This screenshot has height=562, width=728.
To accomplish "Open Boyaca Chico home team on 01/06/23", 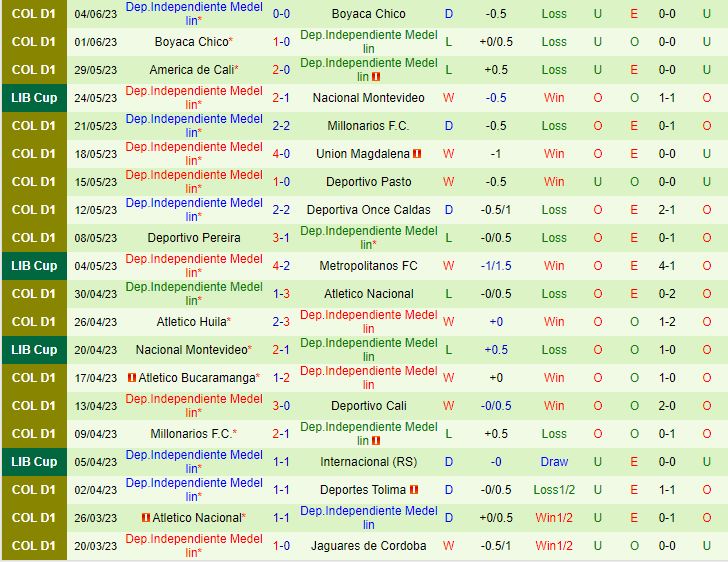I will click(x=192, y=42).
